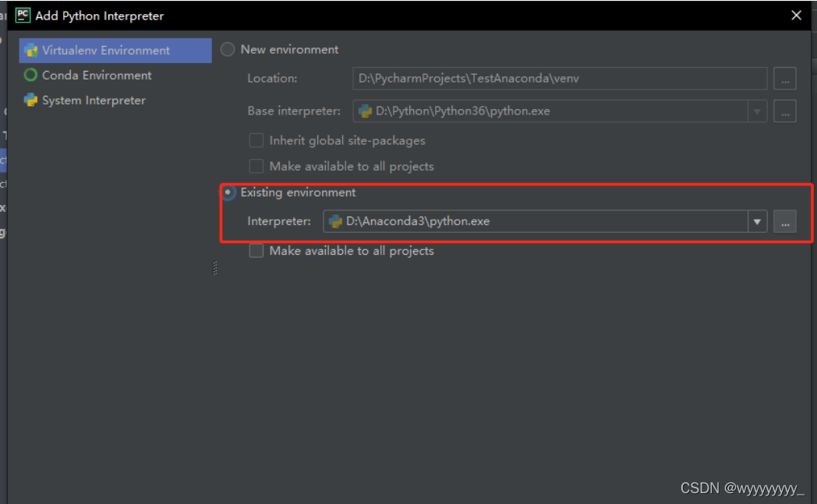The image size is (817, 504).
Task: Click the Virtualenv Environment python icon
Action: tap(30, 51)
